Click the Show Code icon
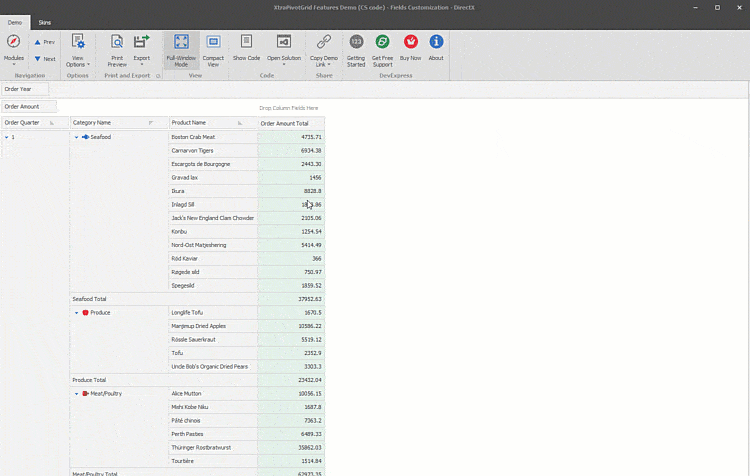This screenshot has height=476, width=750. (x=246, y=43)
